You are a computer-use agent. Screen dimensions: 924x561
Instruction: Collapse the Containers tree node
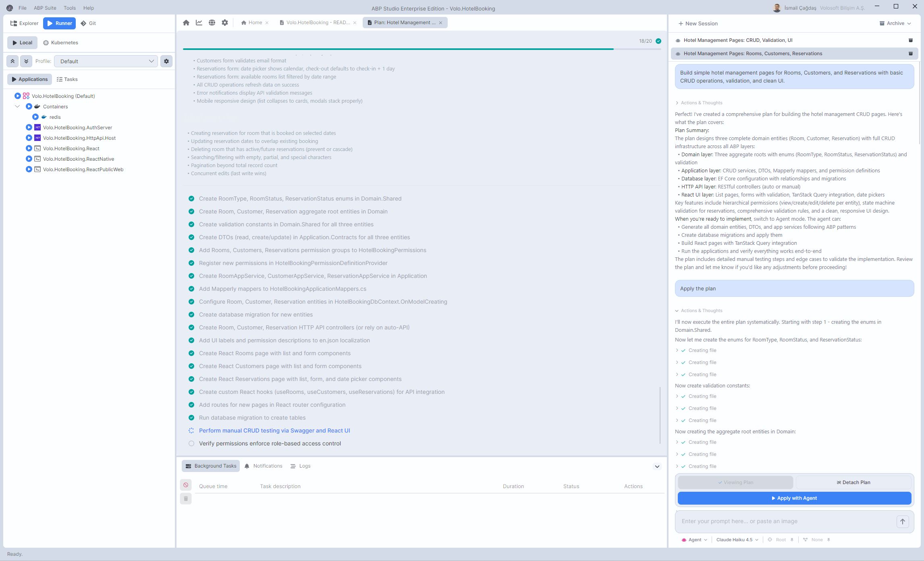click(x=17, y=106)
